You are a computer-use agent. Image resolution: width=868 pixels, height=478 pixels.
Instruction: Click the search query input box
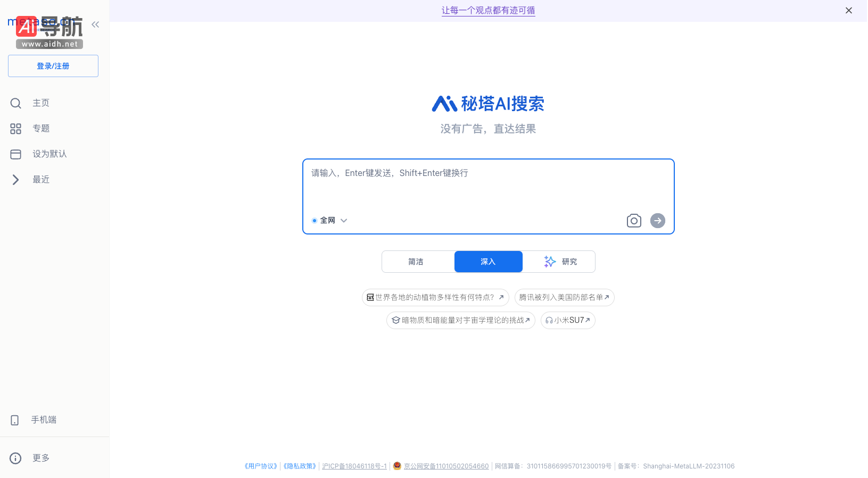click(x=488, y=186)
